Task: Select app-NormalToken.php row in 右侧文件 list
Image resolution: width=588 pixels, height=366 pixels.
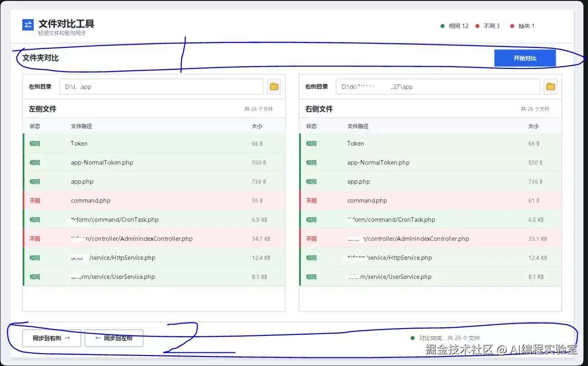Action: click(x=431, y=162)
